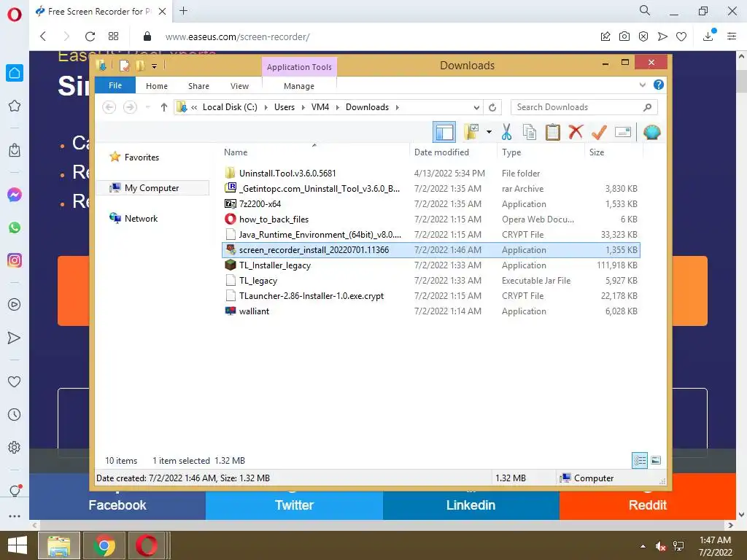Open Opera downloads panel icon
Viewport: 747px width, 560px height.
pos(708,36)
